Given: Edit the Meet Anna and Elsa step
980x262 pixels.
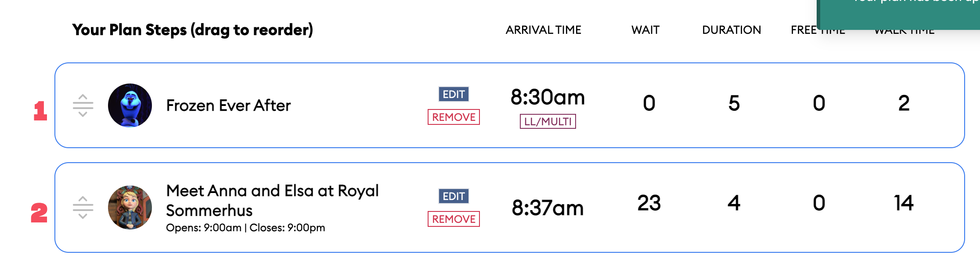Looking at the screenshot, I should [x=454, y=196].
